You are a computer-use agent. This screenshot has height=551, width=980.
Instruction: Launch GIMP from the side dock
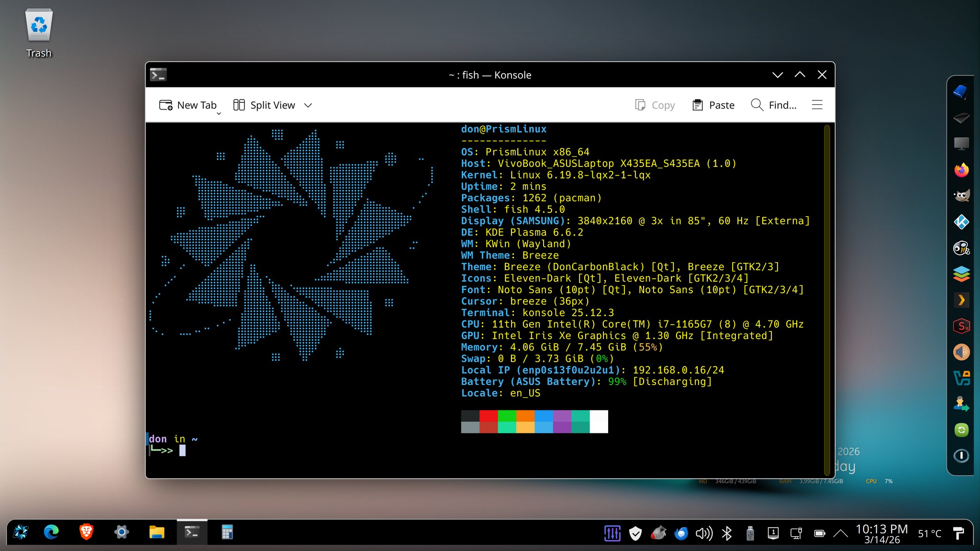click(x=961, y=196)
